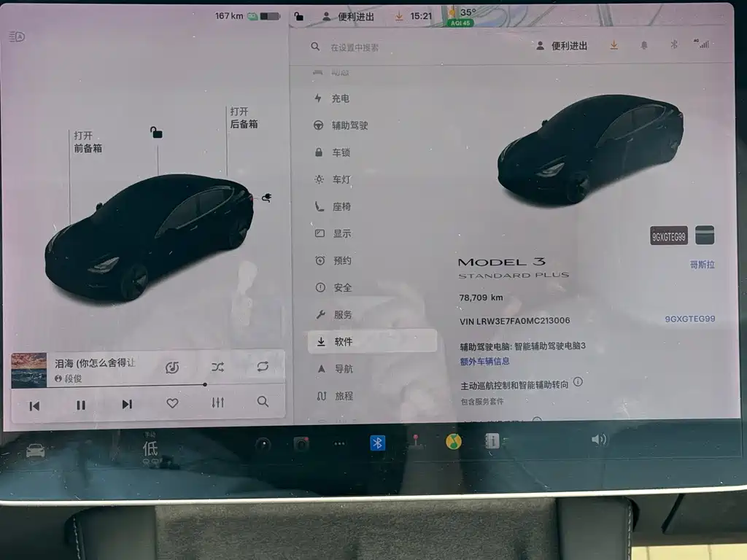Tap the album art thumbnail

click(29, 370)
